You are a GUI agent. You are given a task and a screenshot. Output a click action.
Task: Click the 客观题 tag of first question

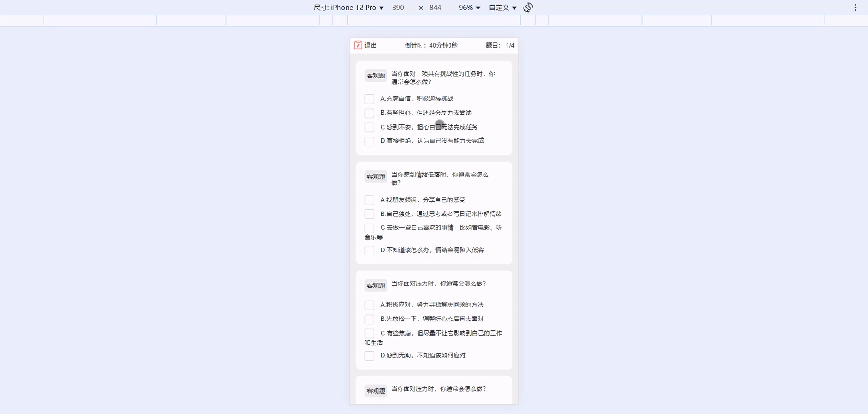(376, 75)
